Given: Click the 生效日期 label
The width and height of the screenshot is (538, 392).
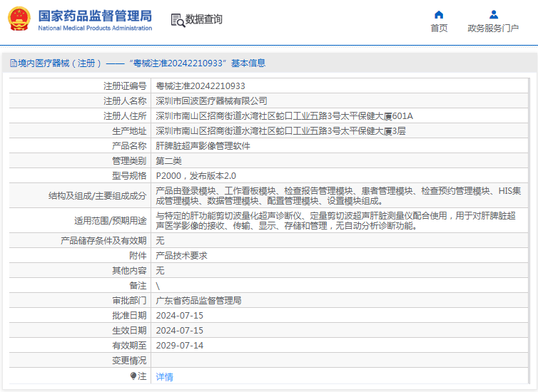Looking at the screenshot, I should tap(129, 331).
